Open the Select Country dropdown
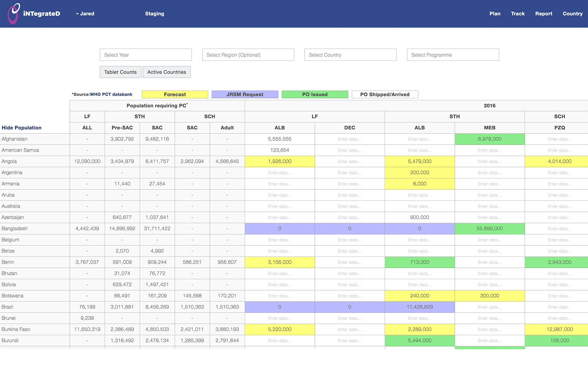588x367 pixels. [350, 55]
